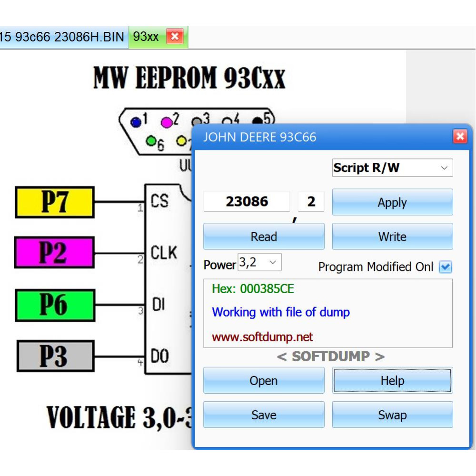The height and width of the screenshot is (476, 476).
Task: Click the MW EEPROM 93Cxx heading
Action: tap(189, 78)
